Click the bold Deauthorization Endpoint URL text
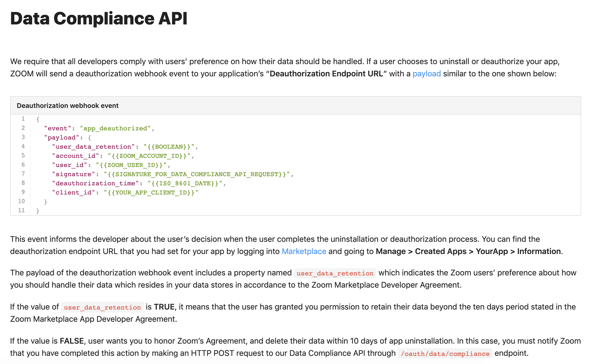 (x=326, y=74)
